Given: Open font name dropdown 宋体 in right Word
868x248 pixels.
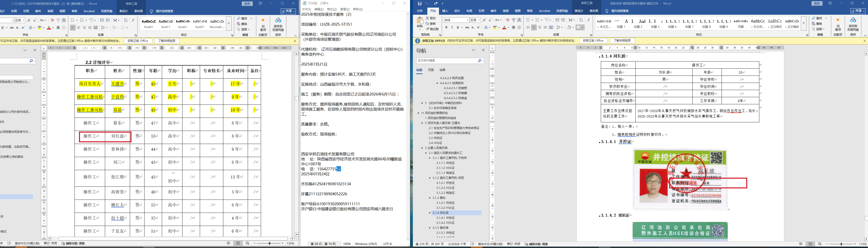Looking at the screenshot, I should (468, 20).
